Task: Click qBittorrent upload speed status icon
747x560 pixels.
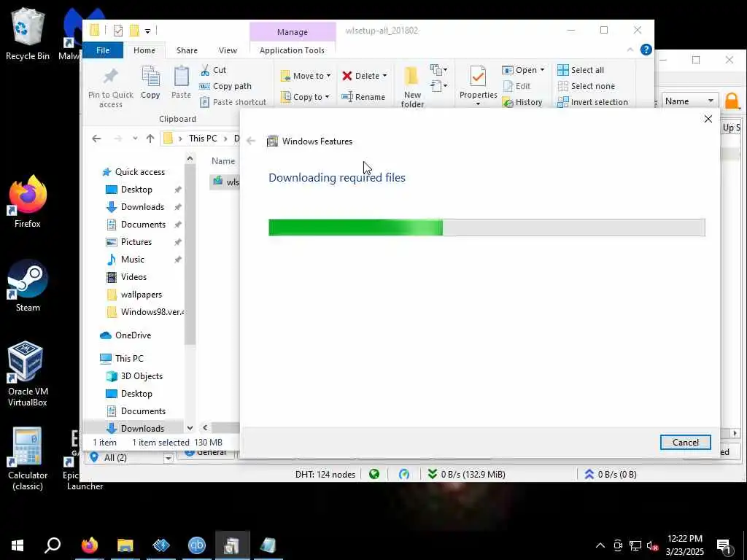Action: (x=589, y=474)
